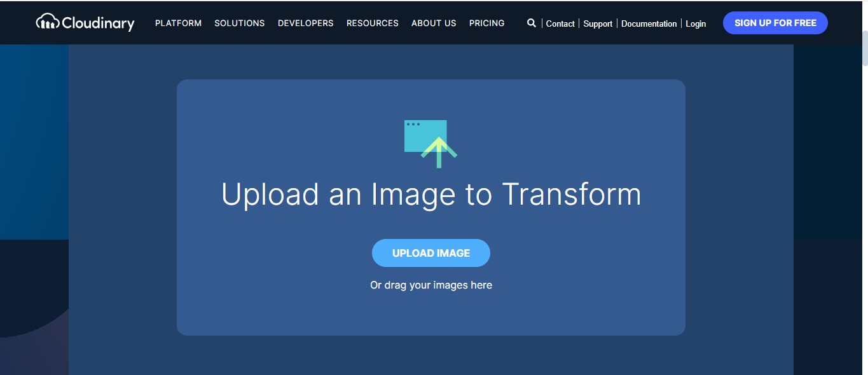Follow the Contact link

coord(560,24)
